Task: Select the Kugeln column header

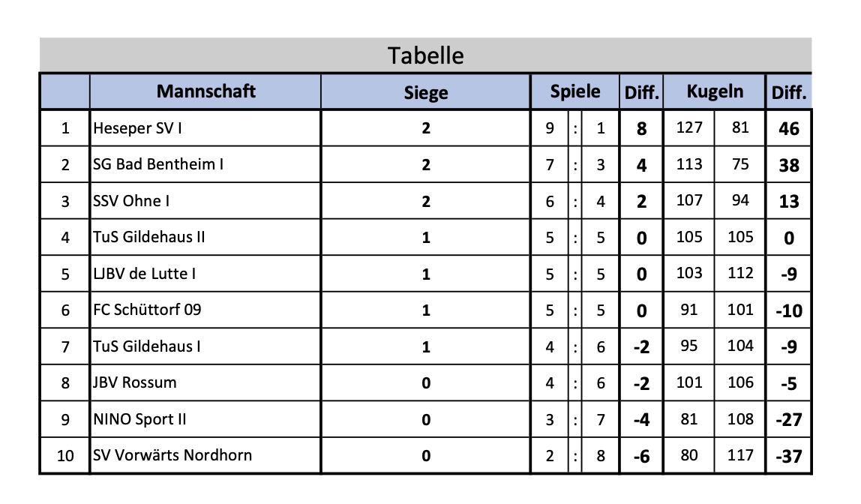Action: tap(715, 91)
